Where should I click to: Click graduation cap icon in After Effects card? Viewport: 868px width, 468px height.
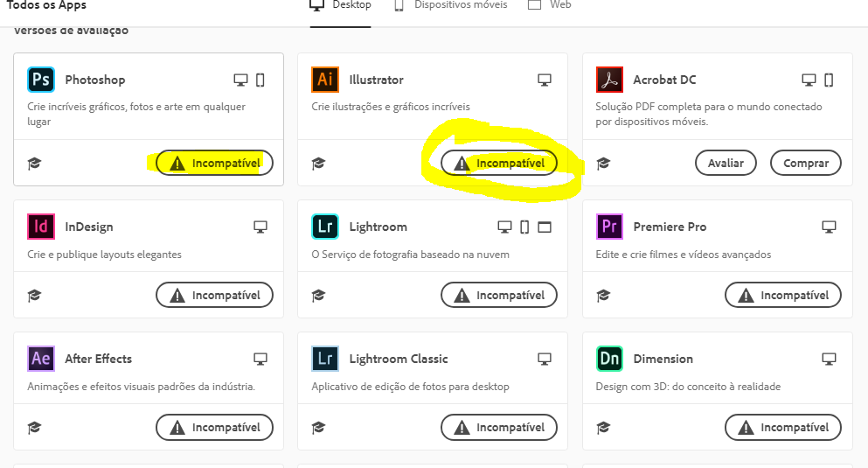coord(34,428)
